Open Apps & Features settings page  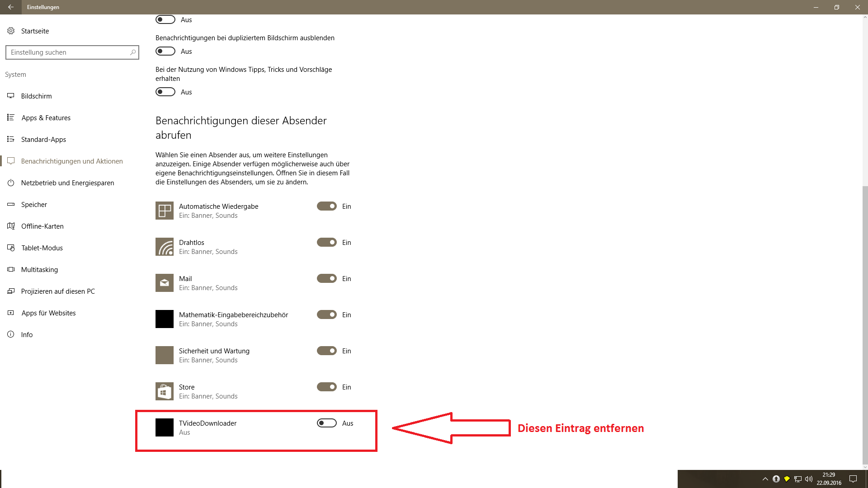tap(46, 118)
